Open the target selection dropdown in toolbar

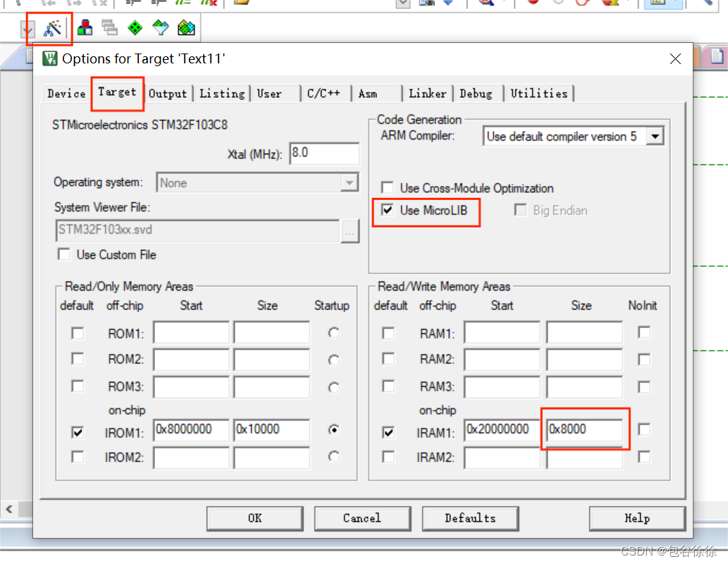pos(28,30)
